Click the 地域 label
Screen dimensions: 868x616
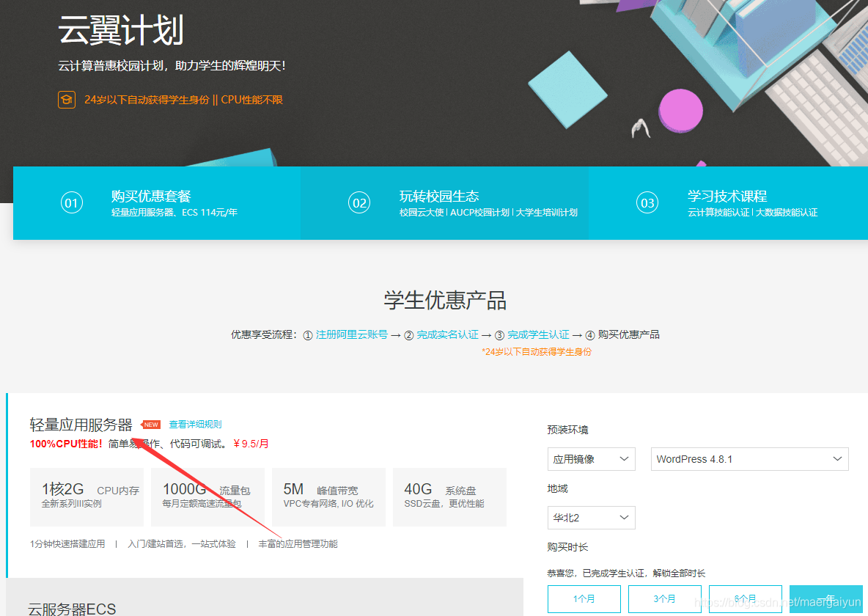click(557, 488)
